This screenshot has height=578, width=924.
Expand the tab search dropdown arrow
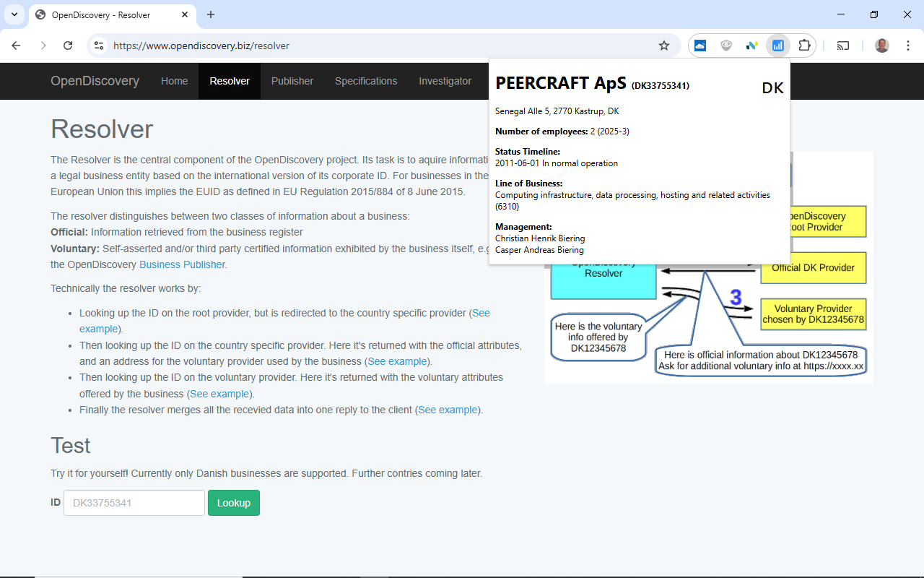(x=14, y=14)
